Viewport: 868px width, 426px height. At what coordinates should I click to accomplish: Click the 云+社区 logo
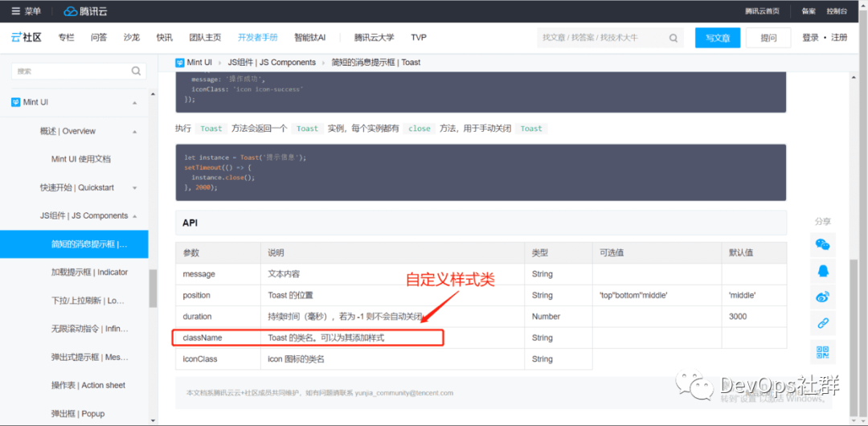[26, 38]
